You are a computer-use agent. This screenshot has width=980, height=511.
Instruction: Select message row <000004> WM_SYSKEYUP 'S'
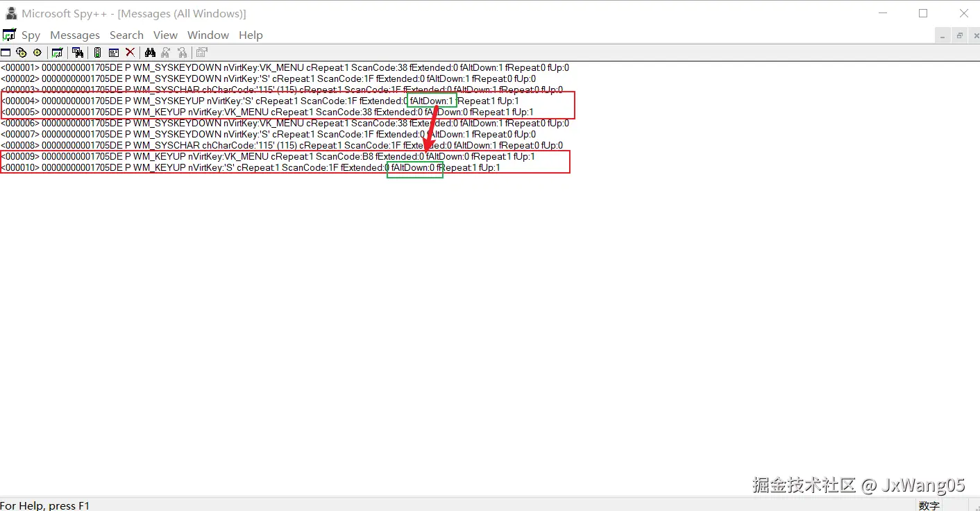[260, 101]
